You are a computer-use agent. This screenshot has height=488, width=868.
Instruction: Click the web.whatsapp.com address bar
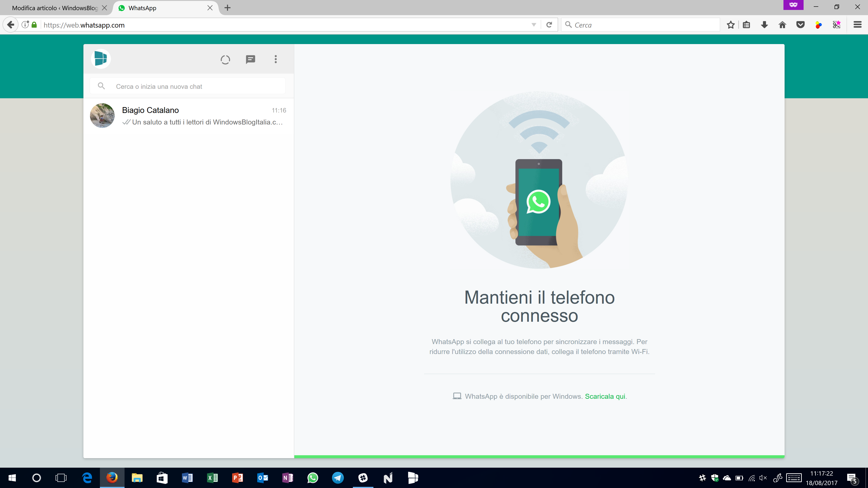click(x=283, y=25)
